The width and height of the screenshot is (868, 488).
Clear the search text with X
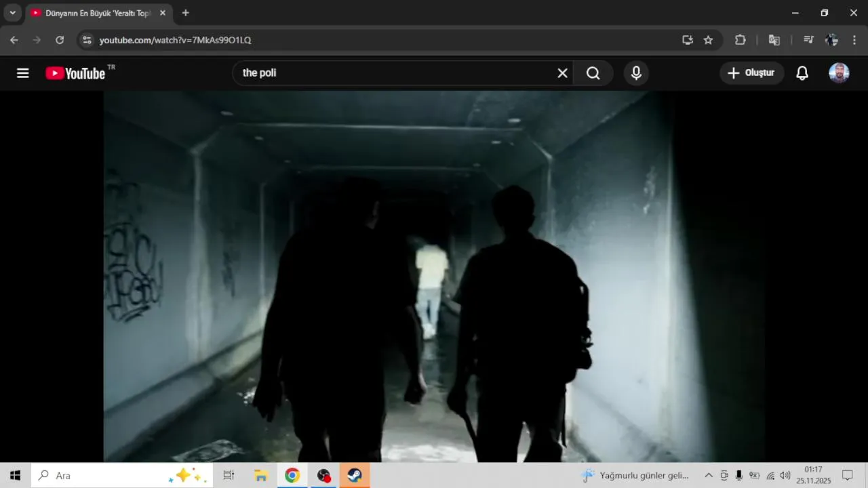coord(562,73)
